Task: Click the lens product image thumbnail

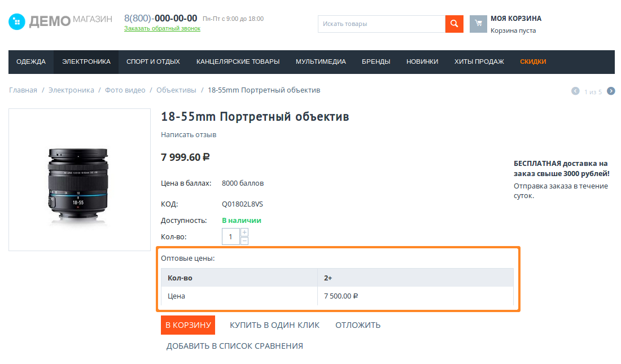Action: point(79,179)
